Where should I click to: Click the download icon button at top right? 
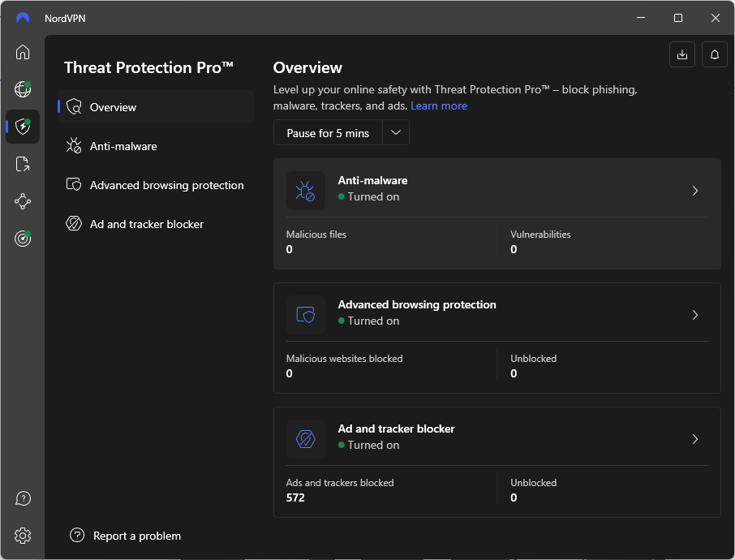(682, 54)
